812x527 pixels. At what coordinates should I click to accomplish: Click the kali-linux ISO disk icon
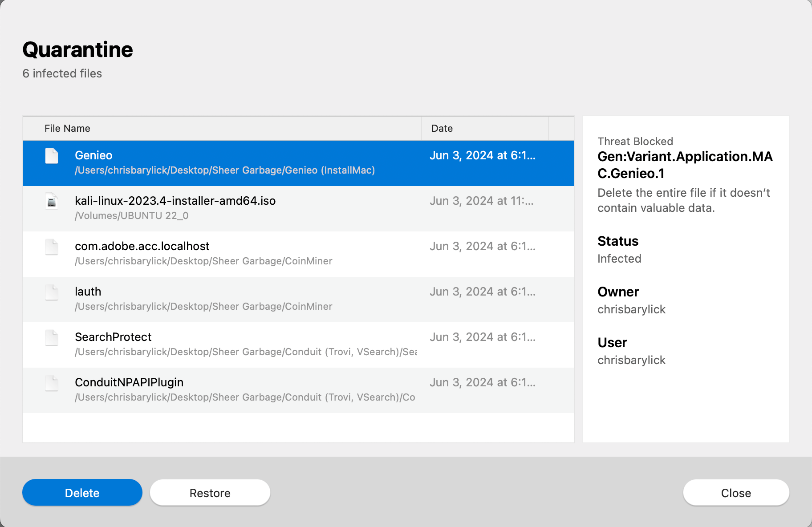[51, 202]
